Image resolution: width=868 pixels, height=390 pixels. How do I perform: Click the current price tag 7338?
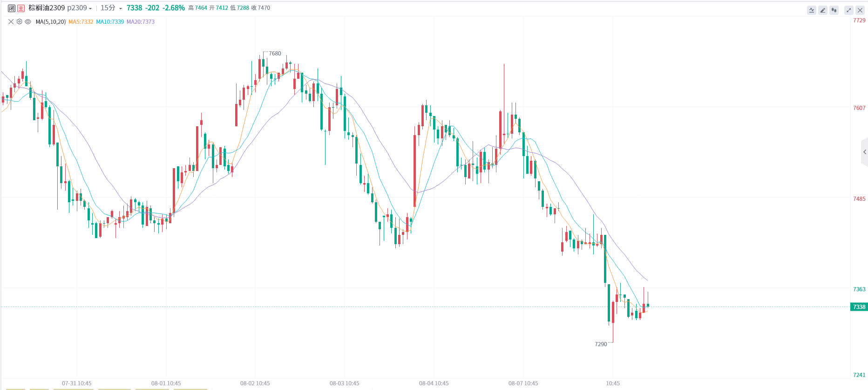[859, 307]
